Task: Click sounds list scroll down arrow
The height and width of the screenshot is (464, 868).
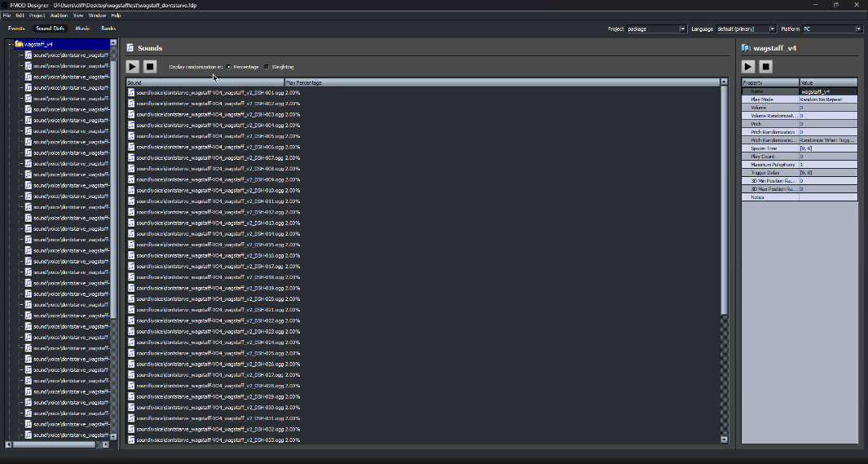Action: [724, 440]
